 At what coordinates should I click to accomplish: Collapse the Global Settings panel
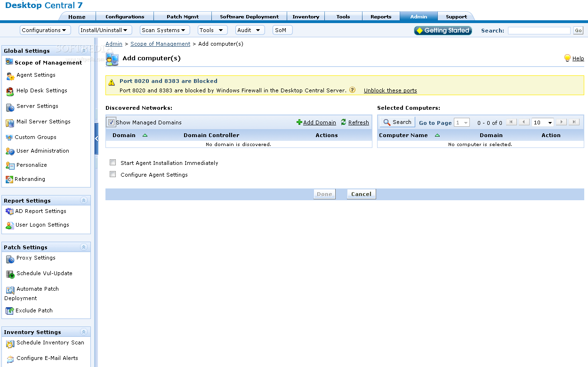coord(84,50)
